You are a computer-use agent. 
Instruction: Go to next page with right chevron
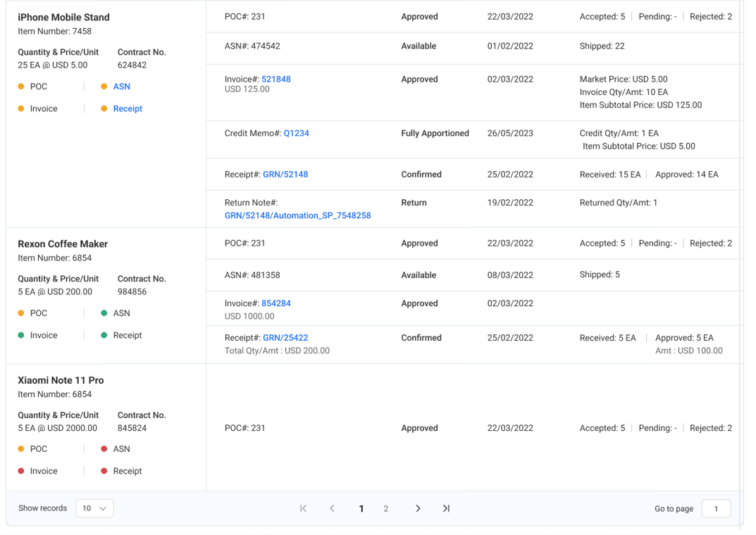coord(418,508)
